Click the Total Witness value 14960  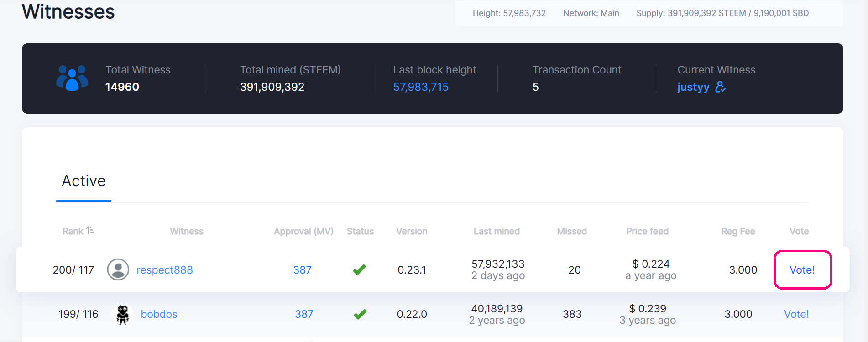(x=122, y=87)
